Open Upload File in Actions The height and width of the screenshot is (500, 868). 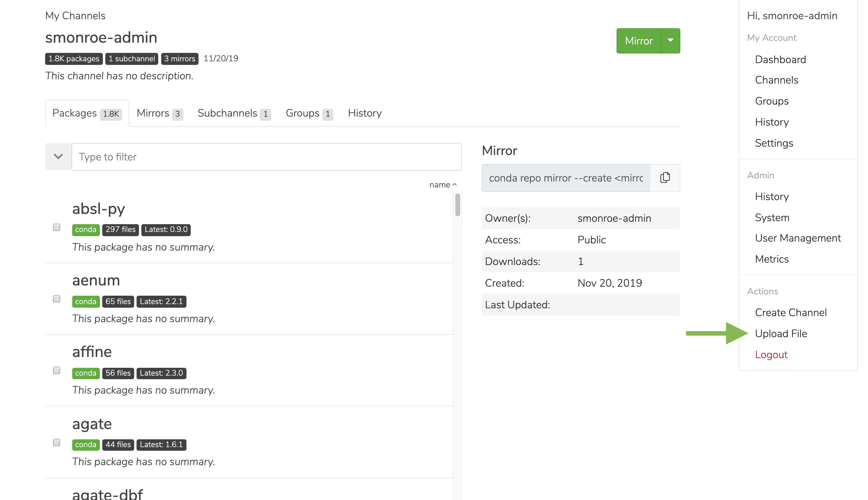[x=781, y=334]
